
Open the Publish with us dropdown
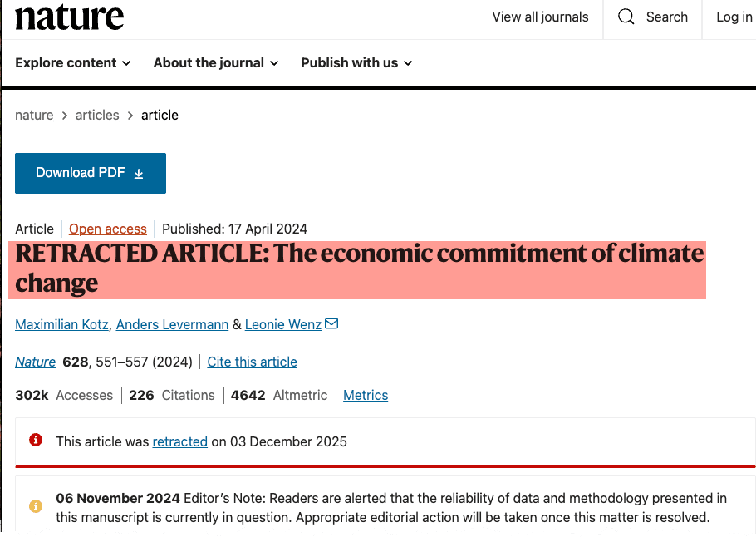(x=356, y=63)
